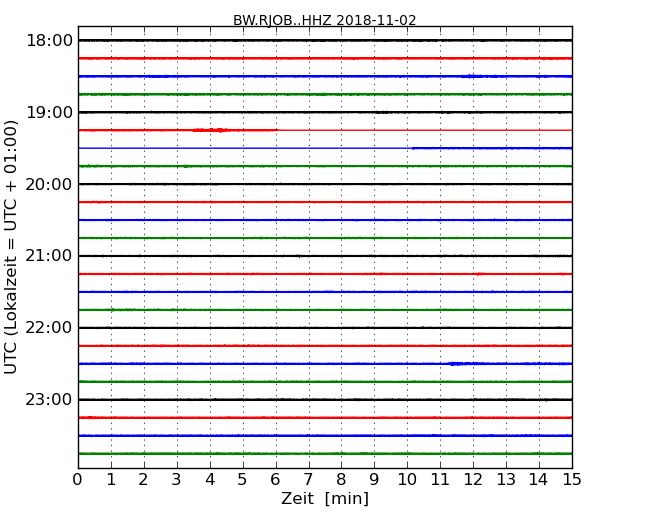Click the x-axis tick label 6

(x=275, y=479)
